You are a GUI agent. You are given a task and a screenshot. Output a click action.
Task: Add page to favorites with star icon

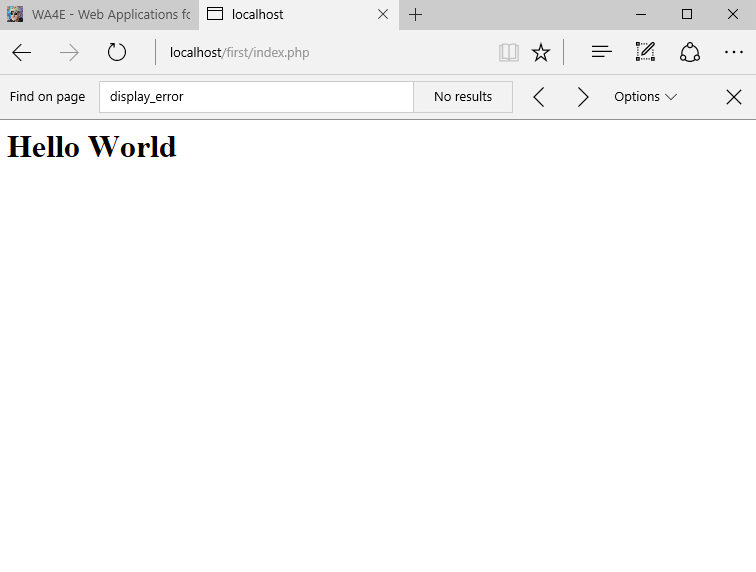(540, 53)
